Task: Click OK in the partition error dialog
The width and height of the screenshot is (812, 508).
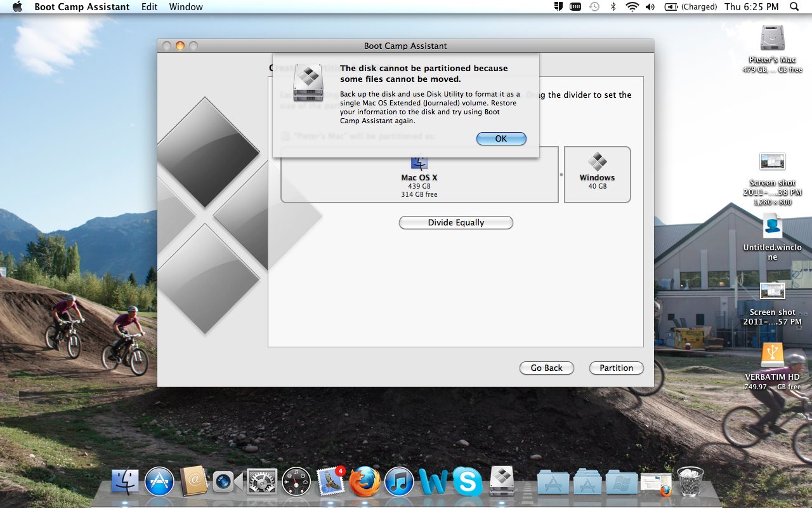Action: tap(501, 138)
